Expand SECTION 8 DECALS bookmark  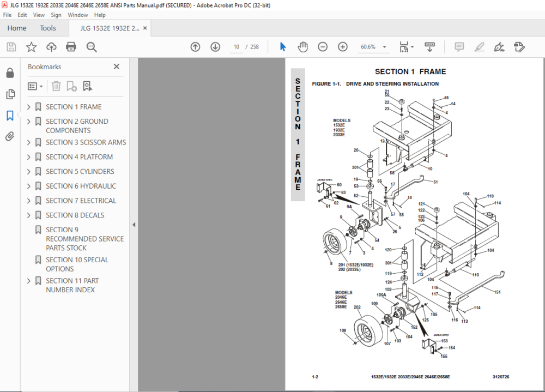[29, 215]
